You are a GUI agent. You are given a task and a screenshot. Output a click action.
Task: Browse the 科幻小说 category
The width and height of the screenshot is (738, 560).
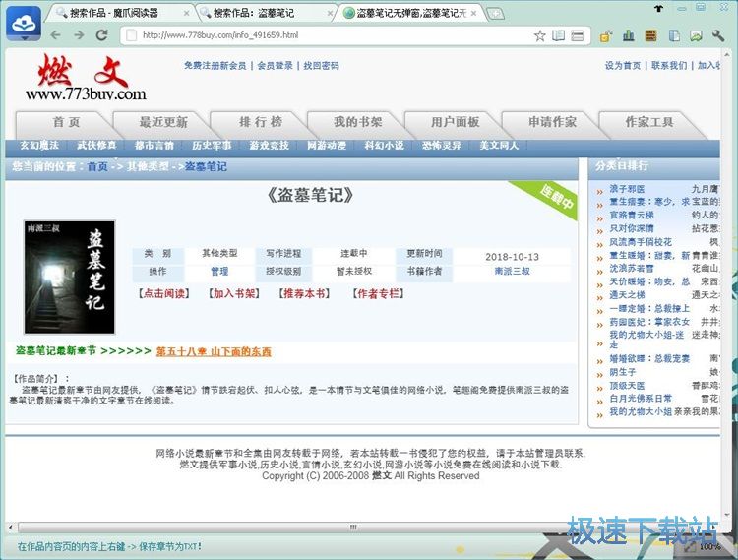[384, 146]
